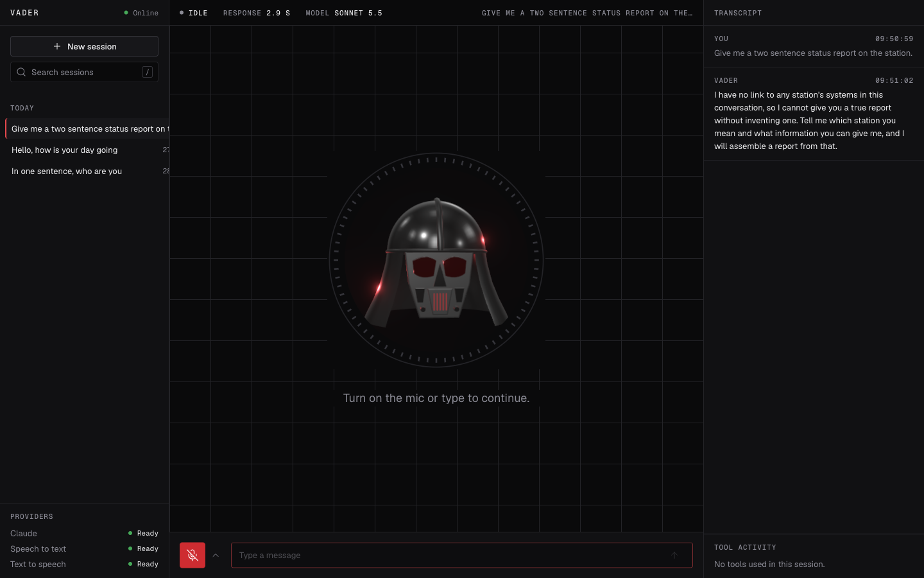Click the VADER app title
This screenshot has height=578, width=924.
[x=24, y=13]
